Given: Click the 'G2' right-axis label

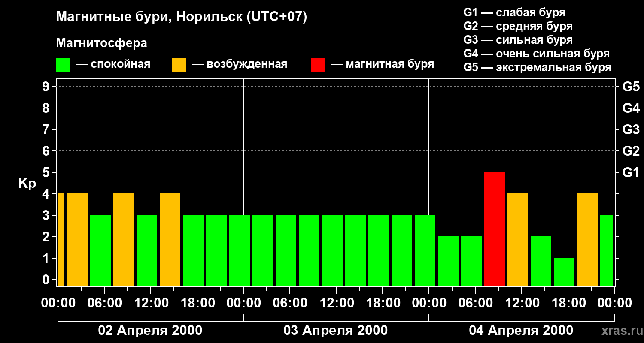Looking at the screenshot, I should pyautogui.click(x=631, y=151).
